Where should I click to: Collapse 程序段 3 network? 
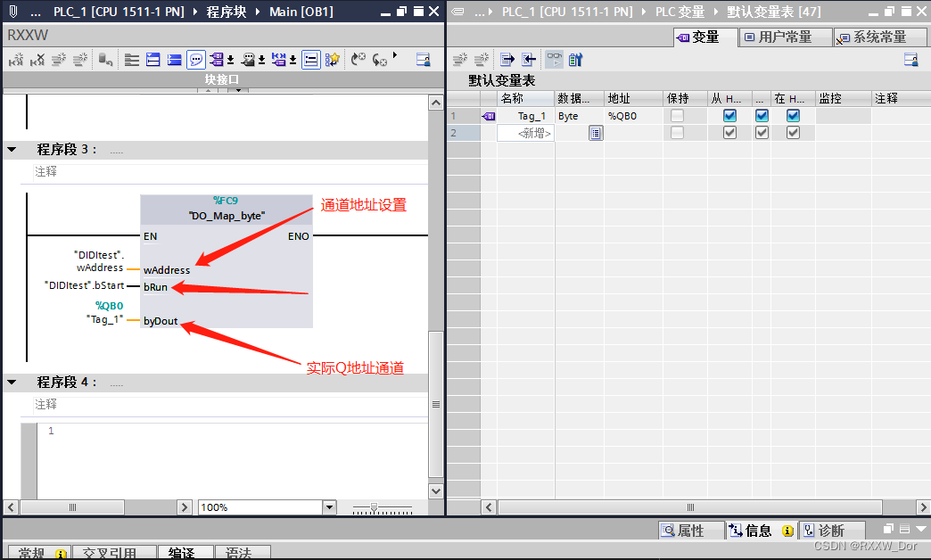(x=12, y=150)
